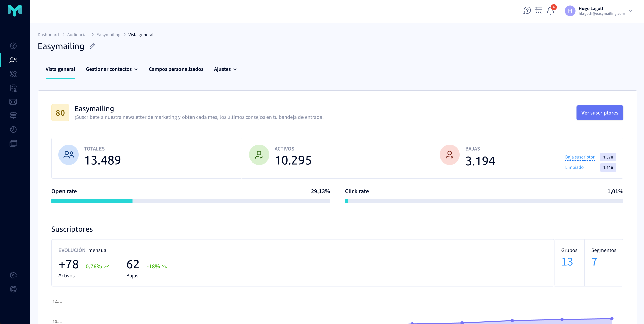644x324 pixels.
Task: Click the downward trend arrow icon
Action: tap(165, 266)
